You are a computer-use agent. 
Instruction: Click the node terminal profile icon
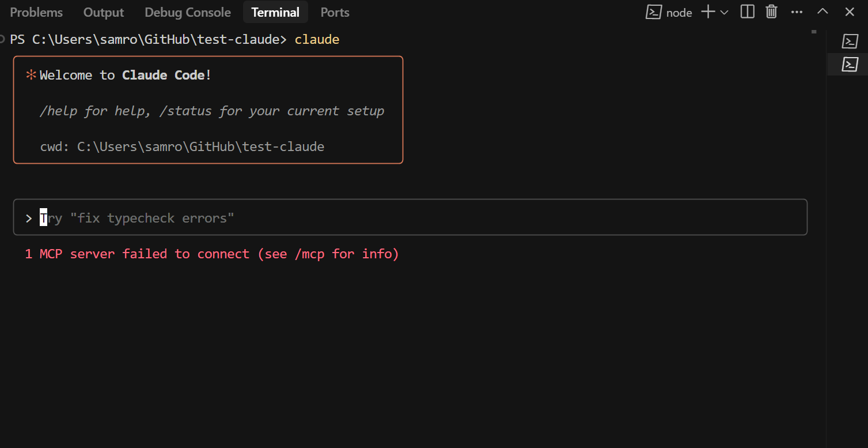tap(653, 12)
